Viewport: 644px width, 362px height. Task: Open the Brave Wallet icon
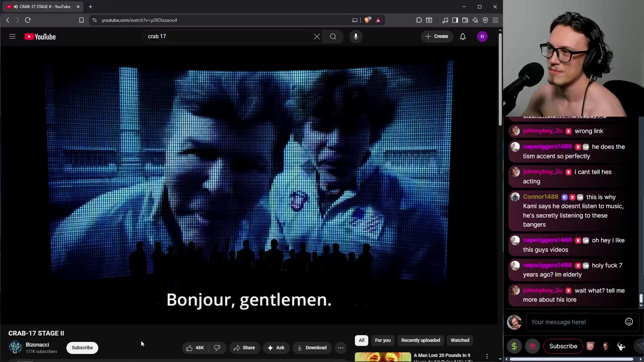465,20
